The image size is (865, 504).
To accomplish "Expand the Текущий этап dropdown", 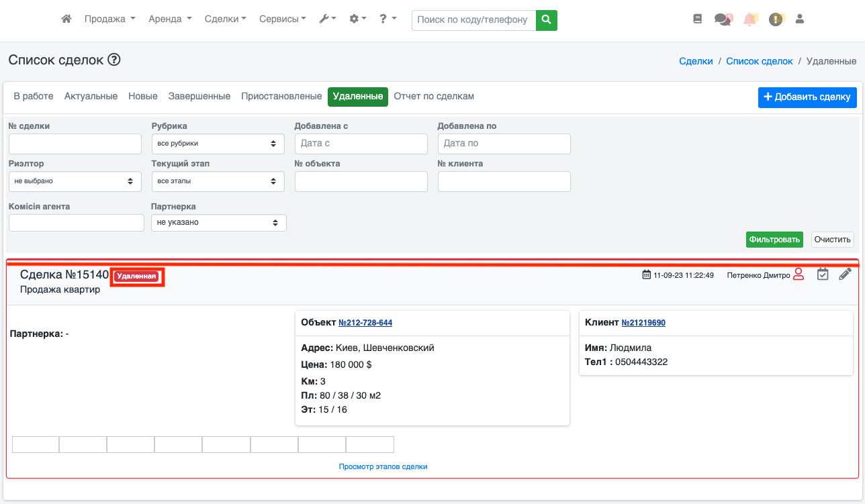I will 218,181.
